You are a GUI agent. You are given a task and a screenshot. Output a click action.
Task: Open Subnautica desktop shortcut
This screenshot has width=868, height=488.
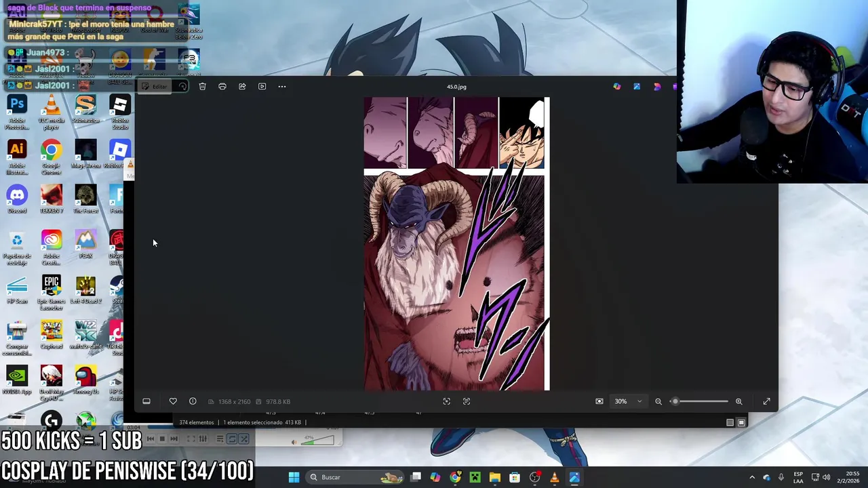pyautogui.click(x=85, y=109)
